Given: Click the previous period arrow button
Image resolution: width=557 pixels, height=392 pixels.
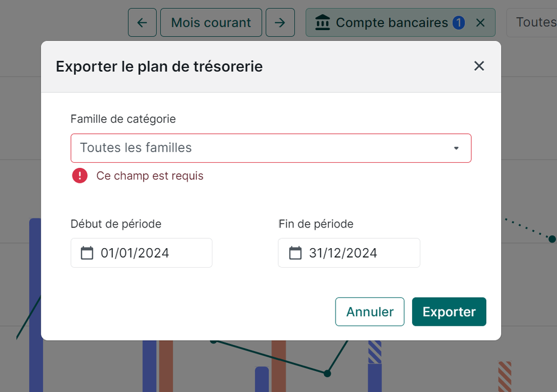Looking at the screenshot, I should tap(142, 23).
